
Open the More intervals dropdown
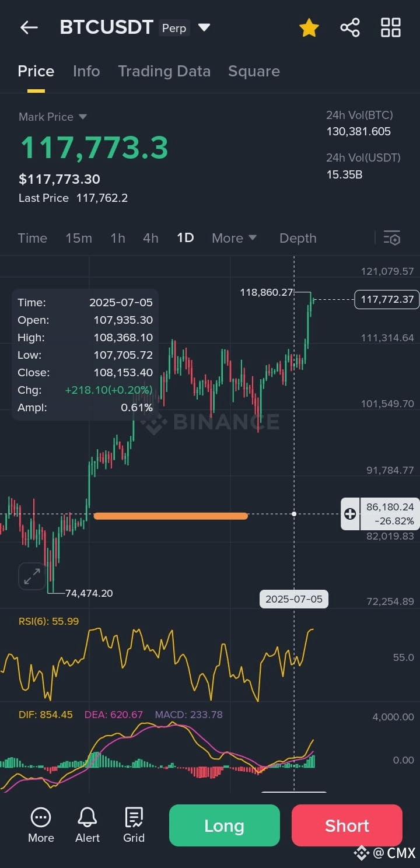click(234, 238)
